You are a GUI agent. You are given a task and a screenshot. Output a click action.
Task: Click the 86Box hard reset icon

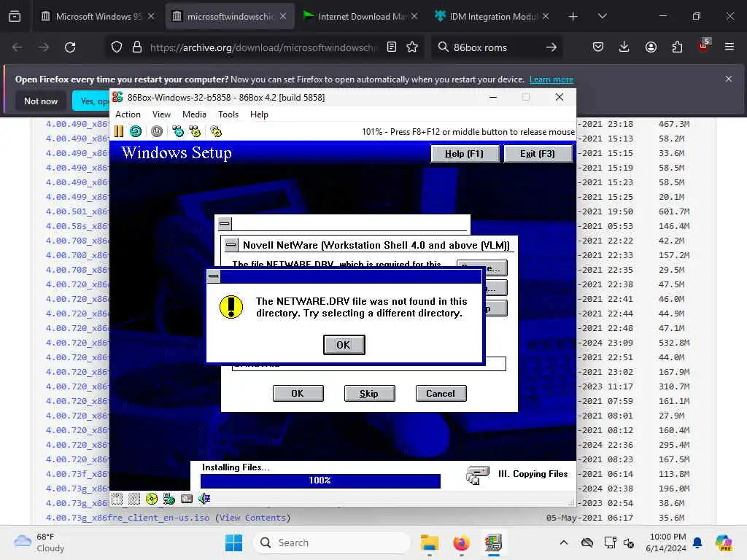[x=136, y=131]
